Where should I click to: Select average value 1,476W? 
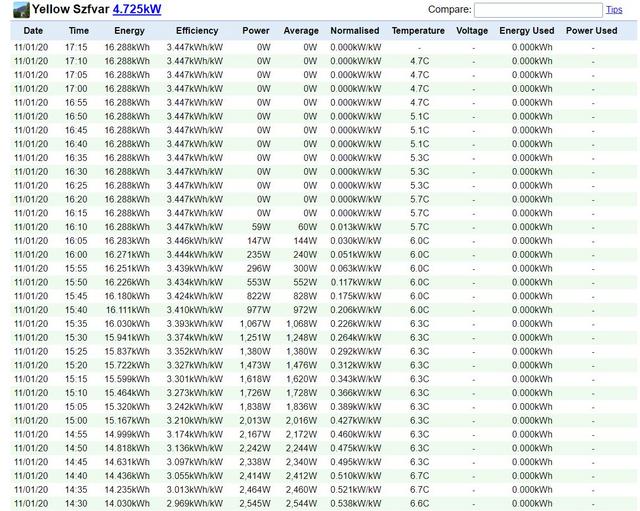point(302,365)
